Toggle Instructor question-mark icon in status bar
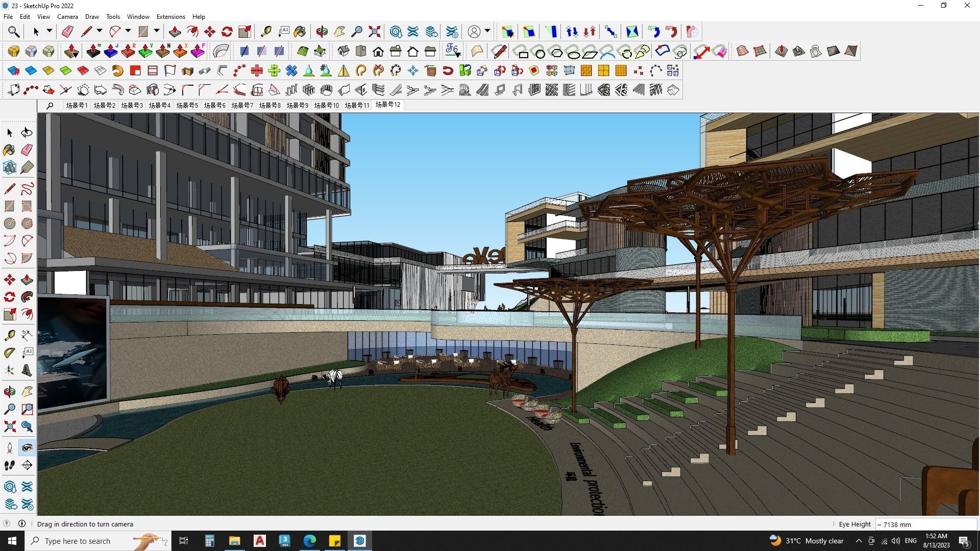Screen dimensions: 980x551 coord(7,523)
